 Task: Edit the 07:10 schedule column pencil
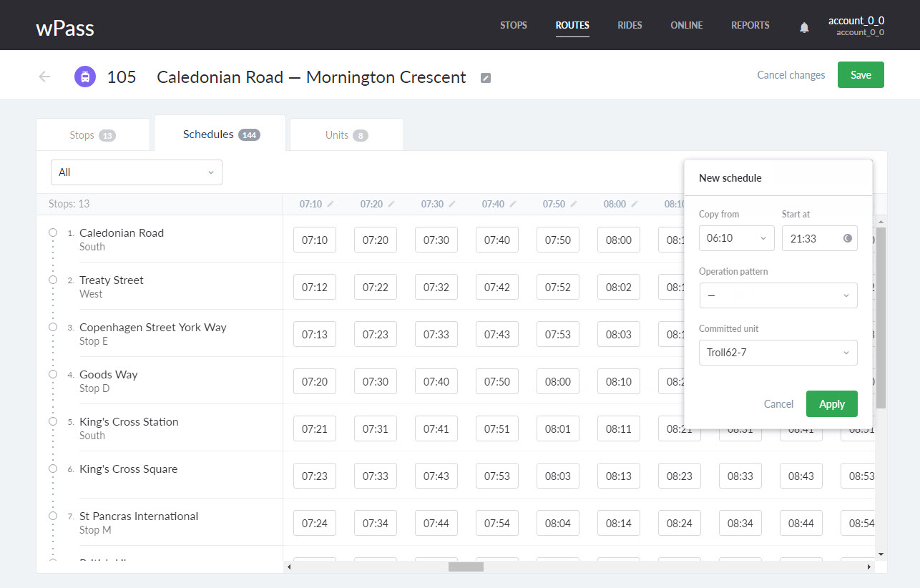(x=331, y=205)
